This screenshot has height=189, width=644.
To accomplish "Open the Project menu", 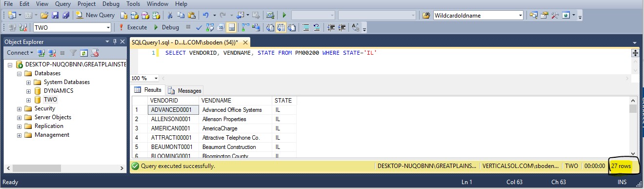I will [86, 3].
